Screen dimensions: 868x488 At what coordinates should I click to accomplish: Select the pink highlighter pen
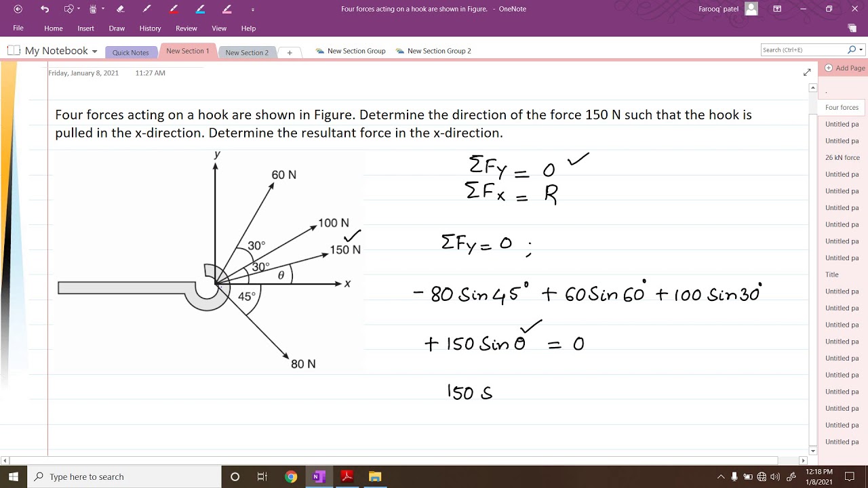[x=226, y=9]
